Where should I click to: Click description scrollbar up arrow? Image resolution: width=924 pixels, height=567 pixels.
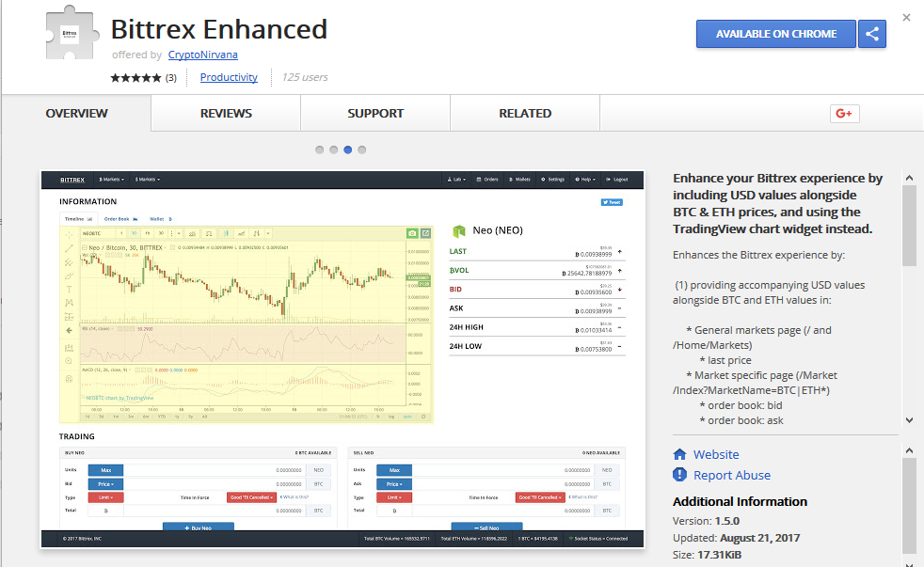[x=909, y=177]
